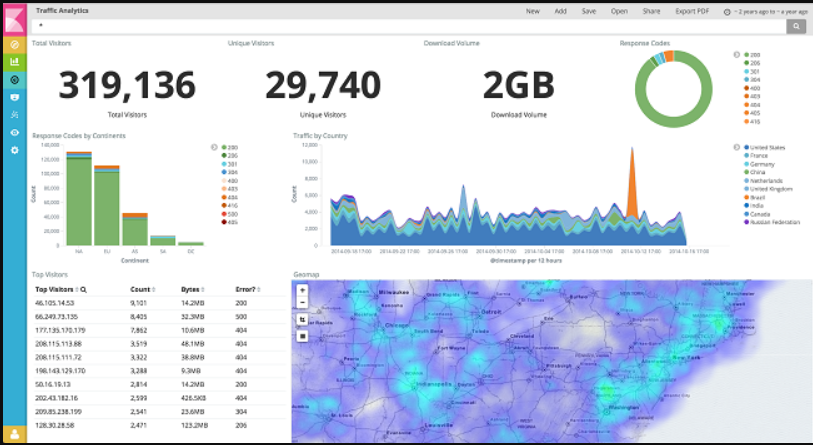The image size is (813, 445).
Task: Toggle France in Traffic by Country legend
Action: [756, 156]
